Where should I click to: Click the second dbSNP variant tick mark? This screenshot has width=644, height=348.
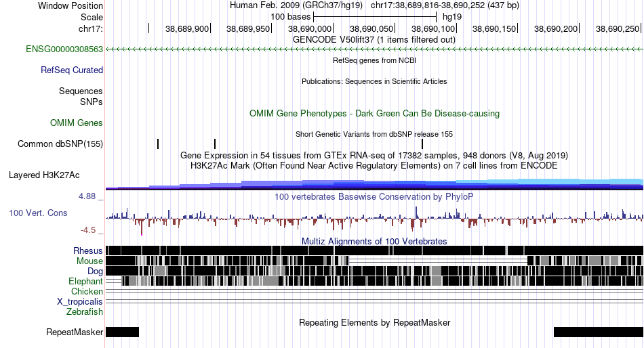[215, 144]
